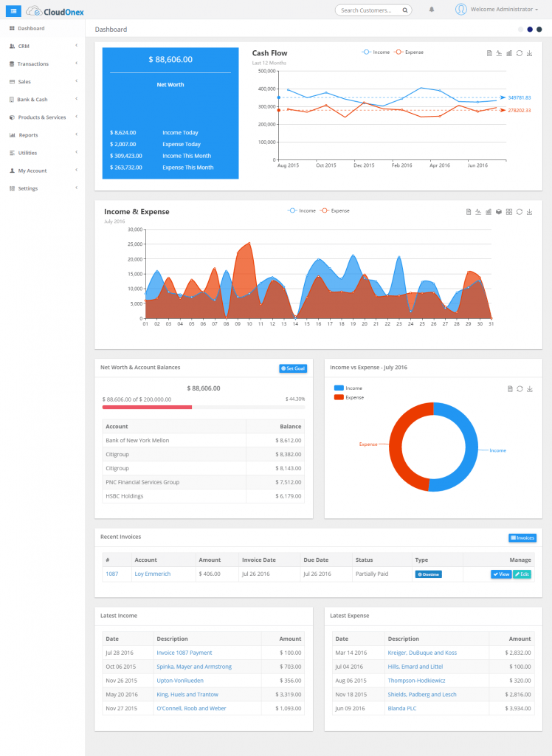Screen dimensions: 552x756
Task: Open data view for Income & Expense chart
Action: 469,212
